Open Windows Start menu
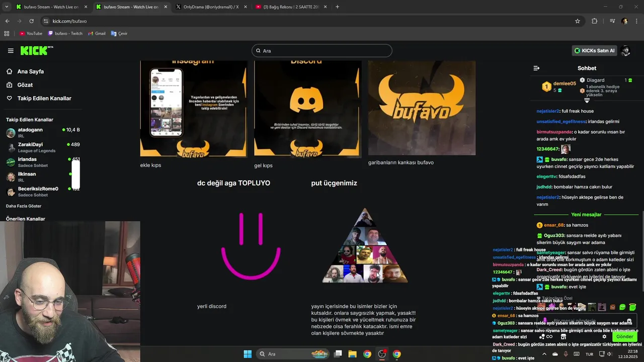This screenshot has height=362, width=644. (x=248, y=354)
